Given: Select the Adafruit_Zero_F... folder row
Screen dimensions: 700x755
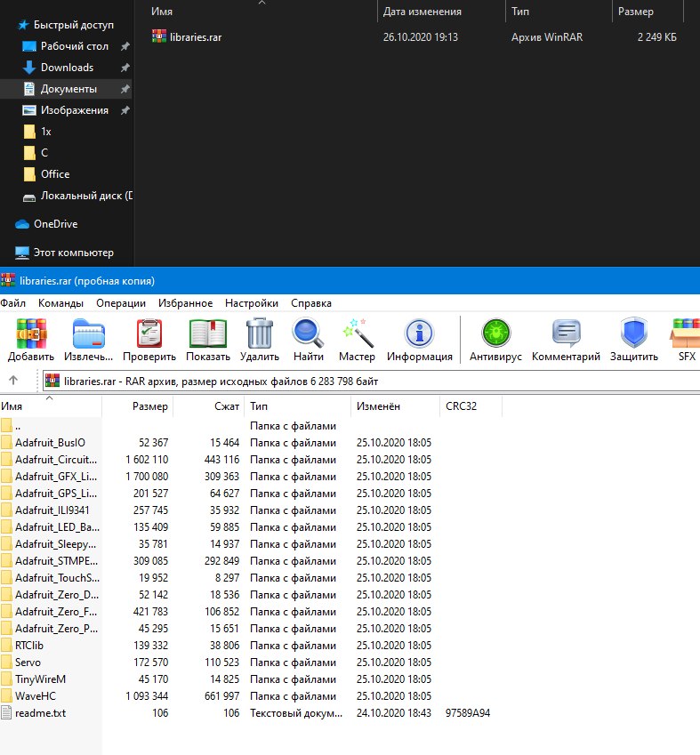Looking at the screenshot, I should click(251, 612).
